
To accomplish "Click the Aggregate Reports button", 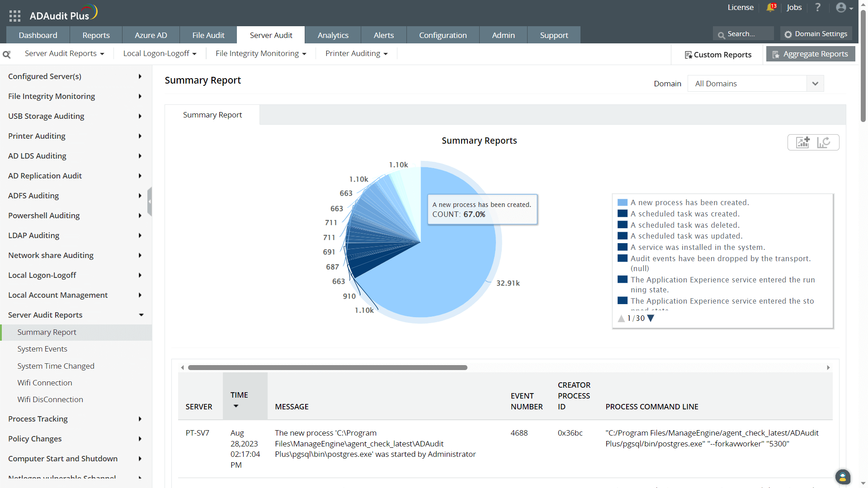I will 811,54.
